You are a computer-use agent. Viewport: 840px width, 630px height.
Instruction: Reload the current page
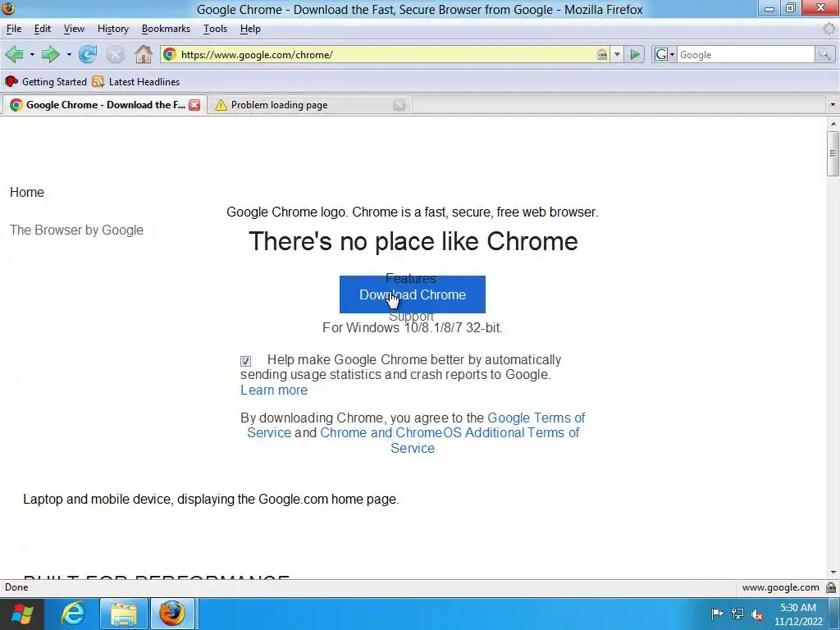click(x=88, y=54)
